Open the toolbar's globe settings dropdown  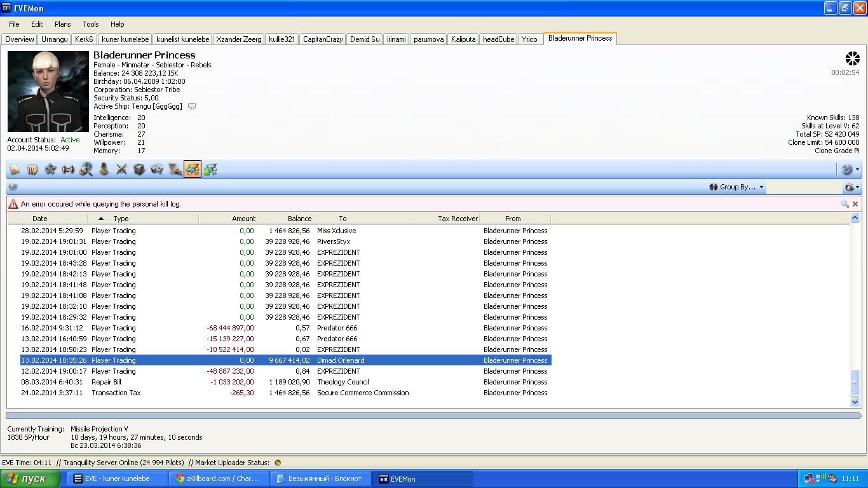[850, 170]
